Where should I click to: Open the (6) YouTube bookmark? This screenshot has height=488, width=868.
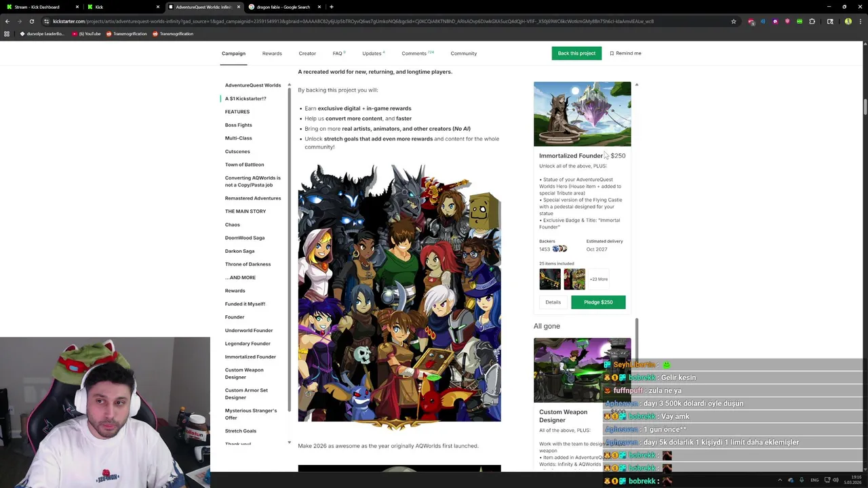click(x=87, y=34)
